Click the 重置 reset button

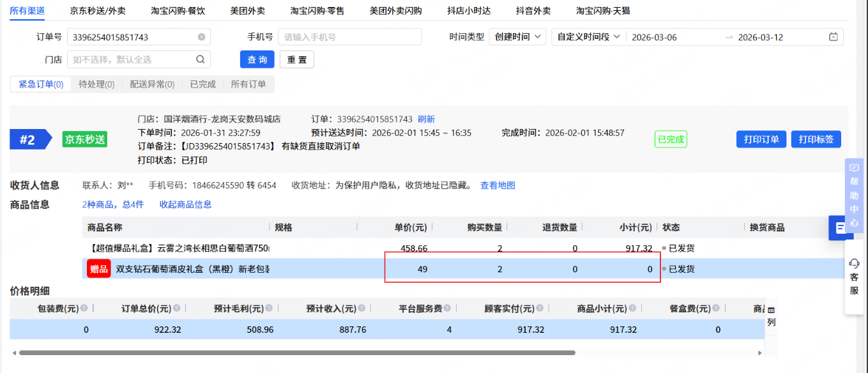tap(296, 59)
